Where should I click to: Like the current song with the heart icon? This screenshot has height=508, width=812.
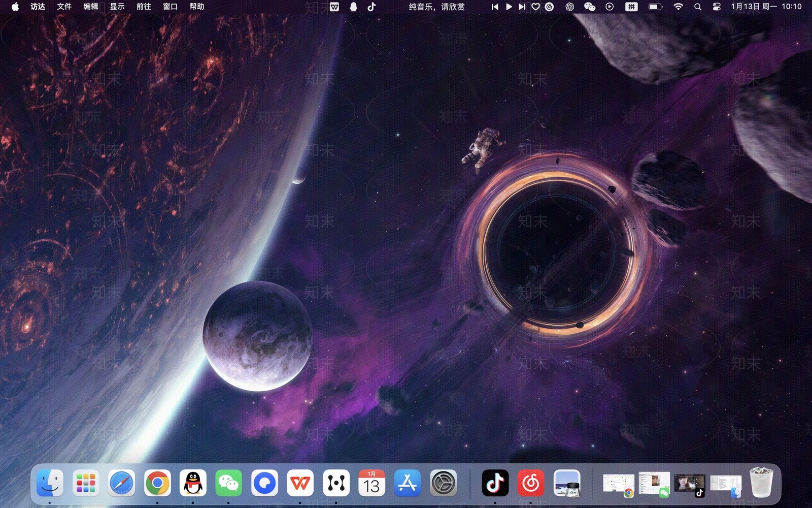pyautogui.click(x=536, y=7)
